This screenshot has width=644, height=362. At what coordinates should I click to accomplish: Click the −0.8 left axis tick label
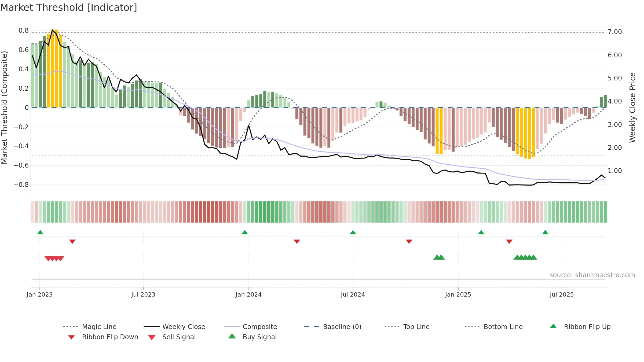click(x=21, y=185)
